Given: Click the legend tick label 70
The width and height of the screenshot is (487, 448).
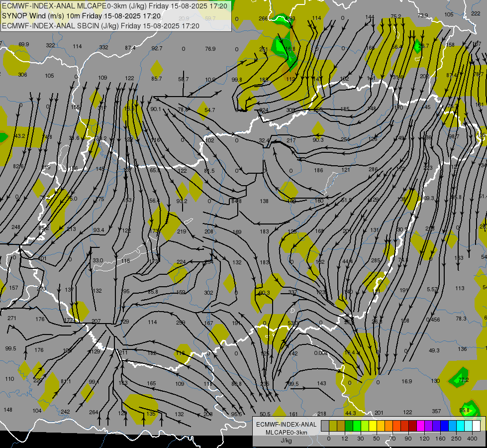Looking at the screenshot, I should click(x=392, y=439).
